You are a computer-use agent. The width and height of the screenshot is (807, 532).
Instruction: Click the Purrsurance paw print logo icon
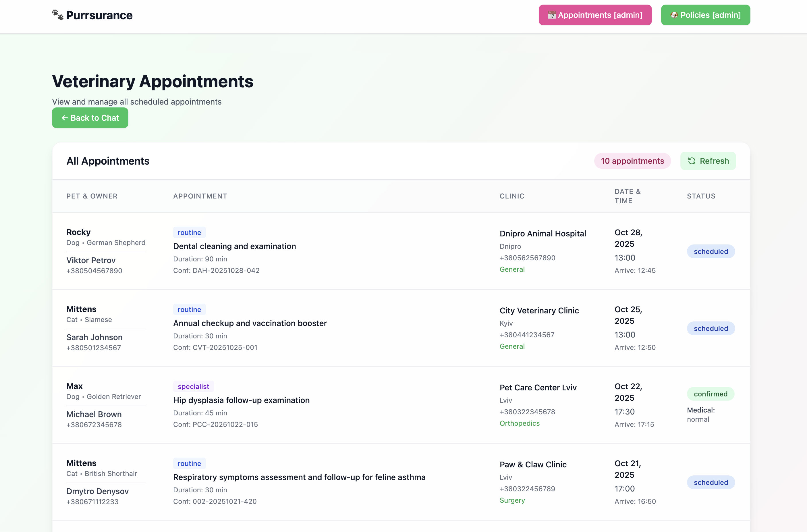58,15
